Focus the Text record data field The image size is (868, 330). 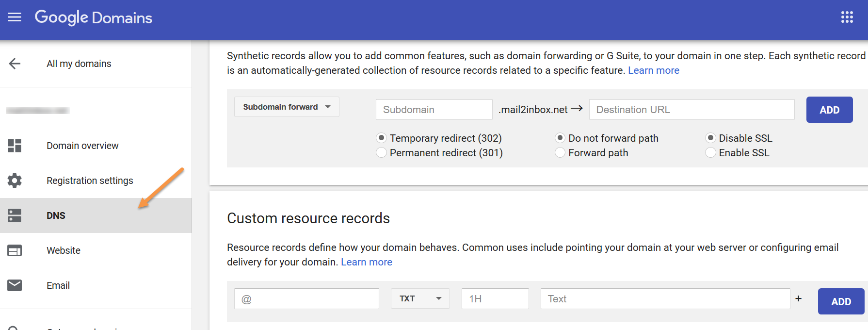point(665,298)
